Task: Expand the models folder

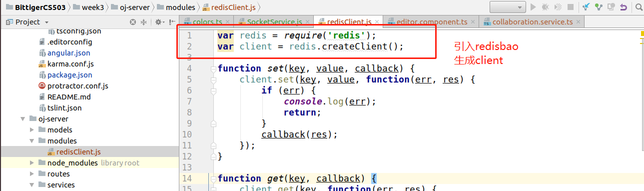Action: tap(31, 130)
